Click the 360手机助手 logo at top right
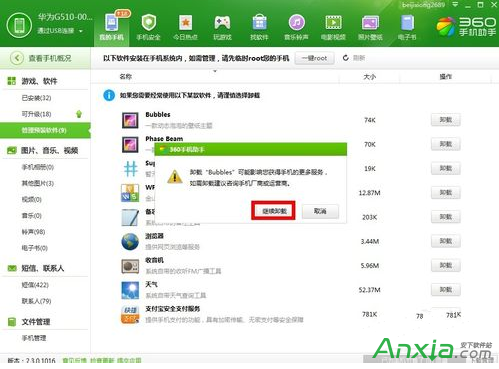This screenshot has height=369, width=499. point(467,27)
